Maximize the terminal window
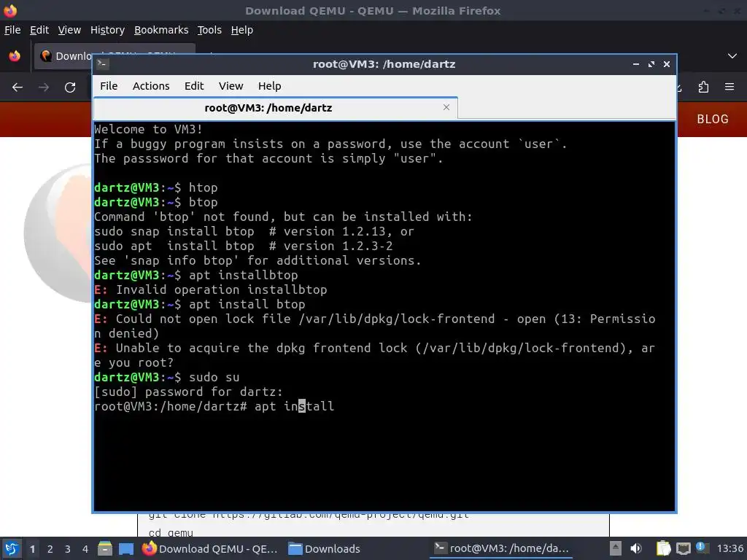The height and width of the screenshot is (560, 747). click(651, 64)
